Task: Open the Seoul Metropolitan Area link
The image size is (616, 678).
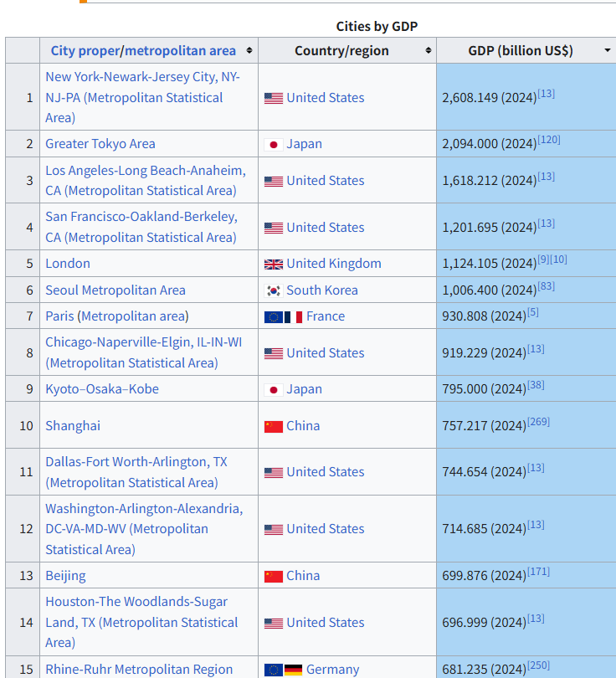Action: 116,290
